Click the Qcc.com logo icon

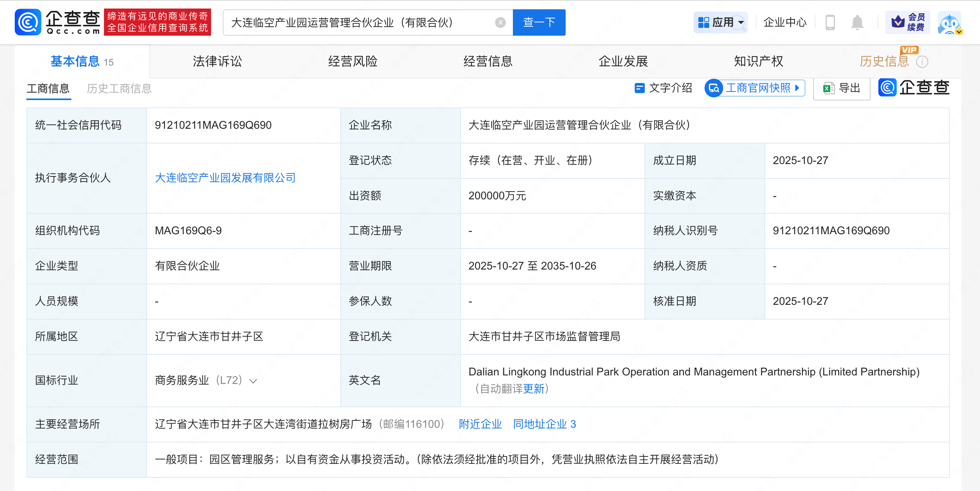click(x=28, y=22)
